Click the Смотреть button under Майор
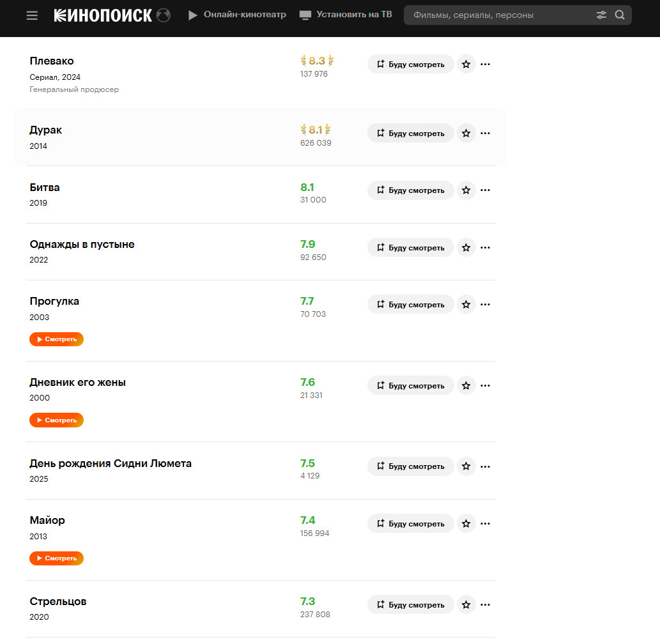 (56, 558)
